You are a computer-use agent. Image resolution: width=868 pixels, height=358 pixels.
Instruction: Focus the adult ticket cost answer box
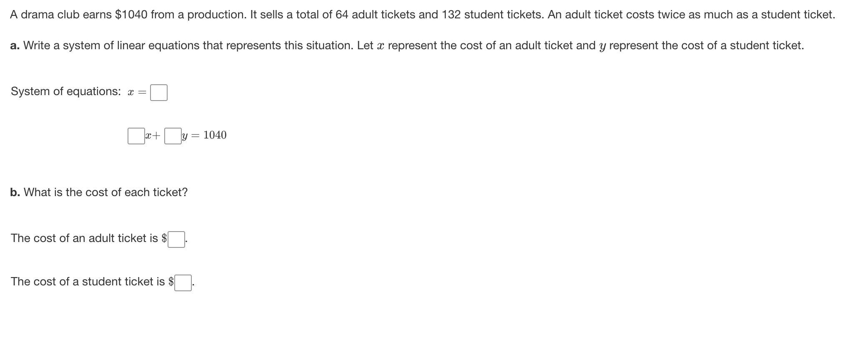pos(176,240)
